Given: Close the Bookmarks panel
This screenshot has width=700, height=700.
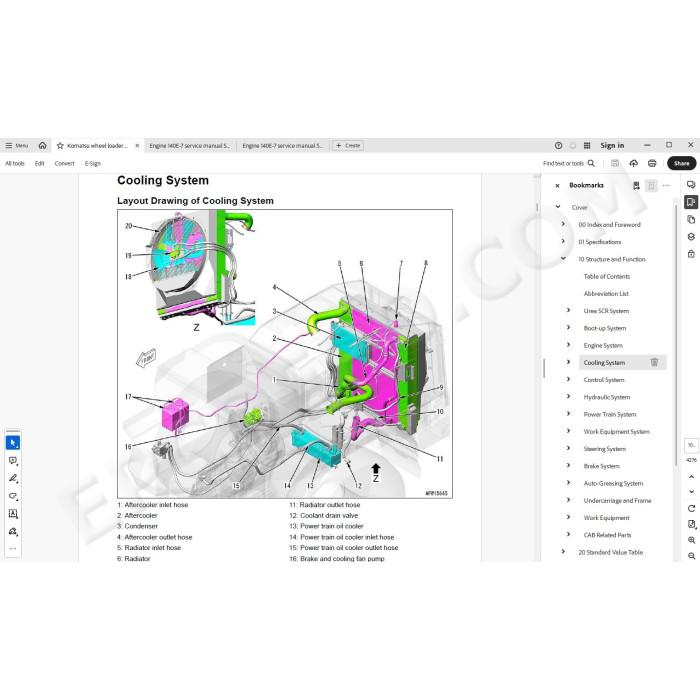Looking at the screenshot, I should point(557,186).
